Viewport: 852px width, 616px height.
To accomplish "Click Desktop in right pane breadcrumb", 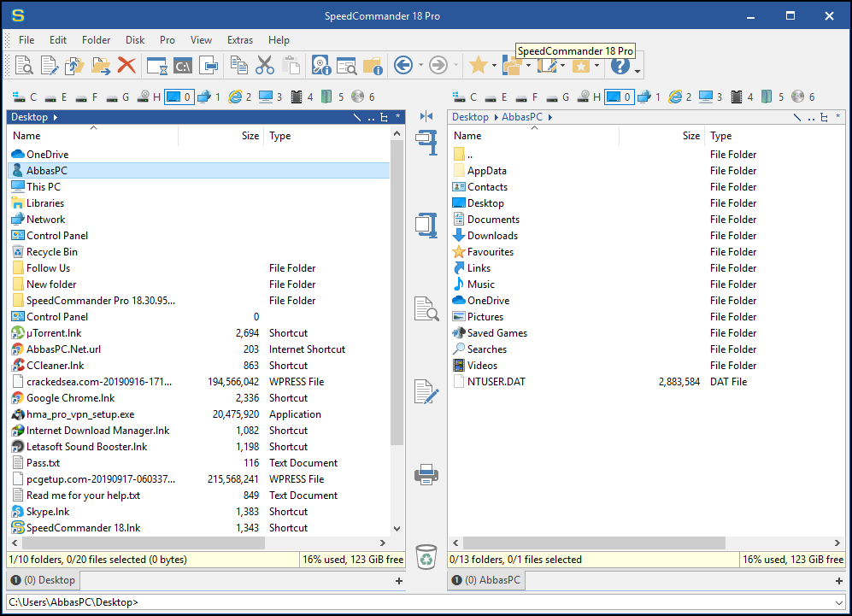I will pyautogui.click(x=470, y=117).
